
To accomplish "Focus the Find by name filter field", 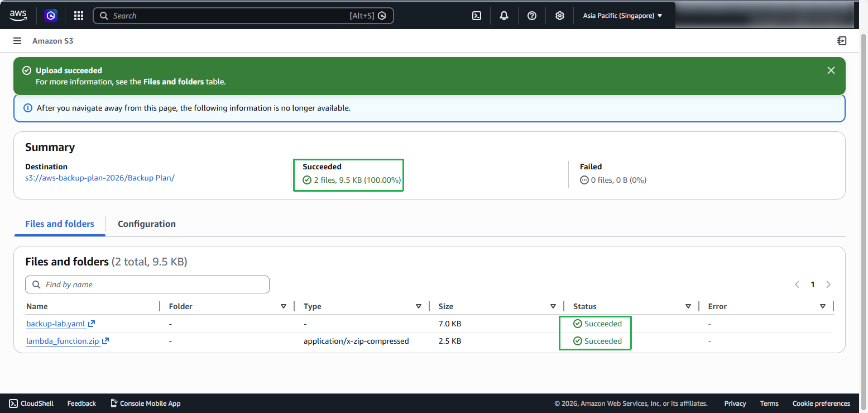I will point(147,284).
